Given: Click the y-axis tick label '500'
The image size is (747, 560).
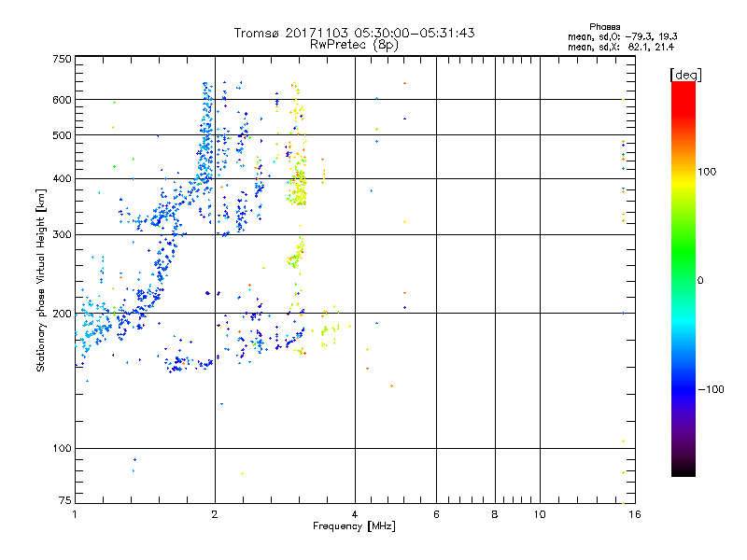Looking at the screenshot, I should (62, 135).
